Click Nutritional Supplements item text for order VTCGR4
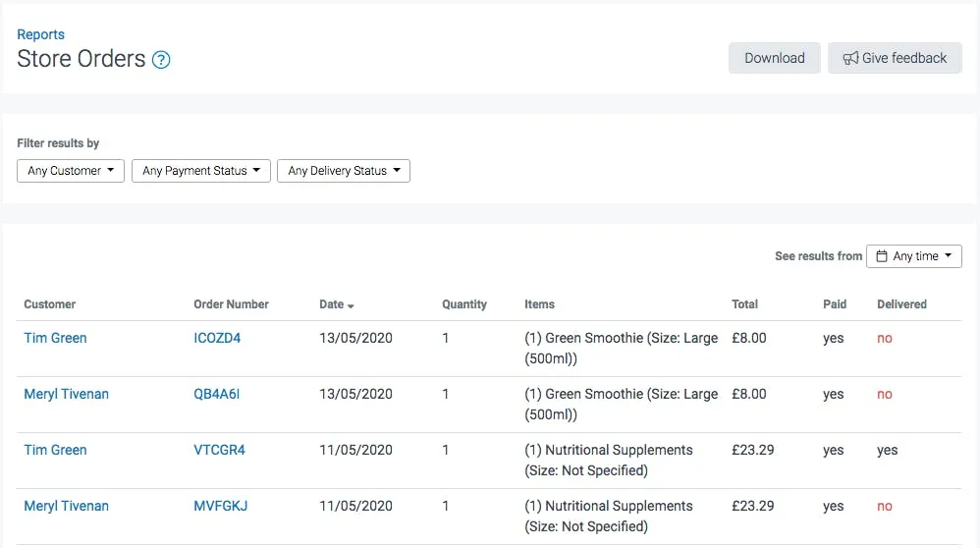The height and width of the screenshot is (548, 980). point(608,460)
